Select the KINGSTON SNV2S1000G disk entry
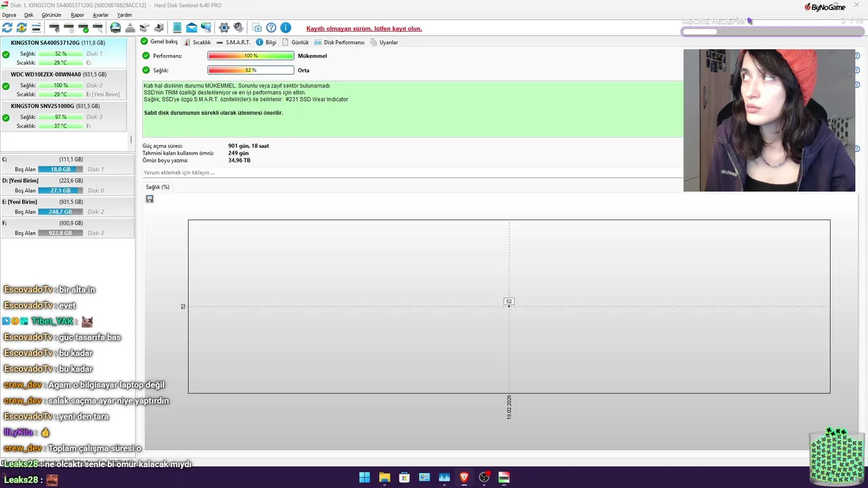 63,117
